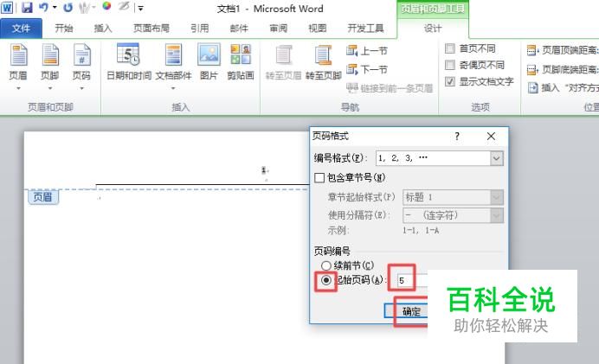This screenshot has width=599, height=364.
Task: Switch to the 视图 tab
Action: 318,29
